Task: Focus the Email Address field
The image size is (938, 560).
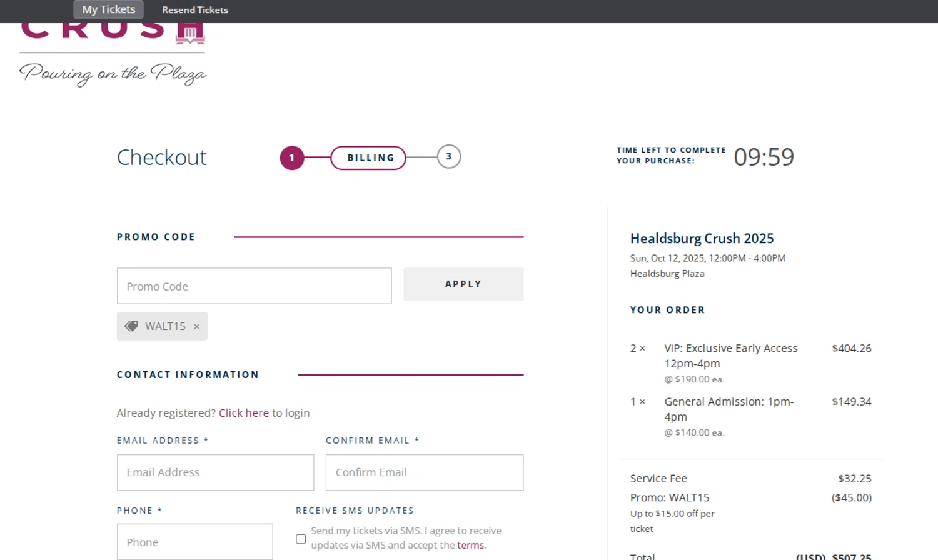Action: (216, 472)
